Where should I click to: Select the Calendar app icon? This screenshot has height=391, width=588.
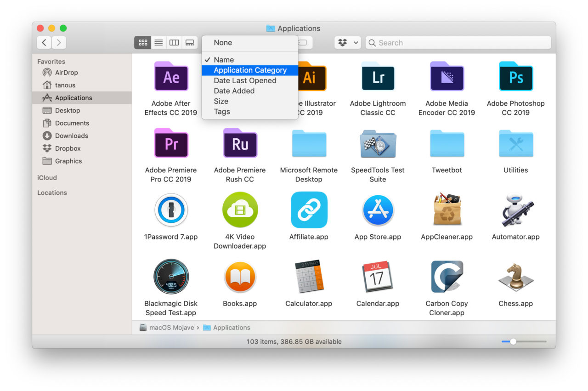pos(378,277)
